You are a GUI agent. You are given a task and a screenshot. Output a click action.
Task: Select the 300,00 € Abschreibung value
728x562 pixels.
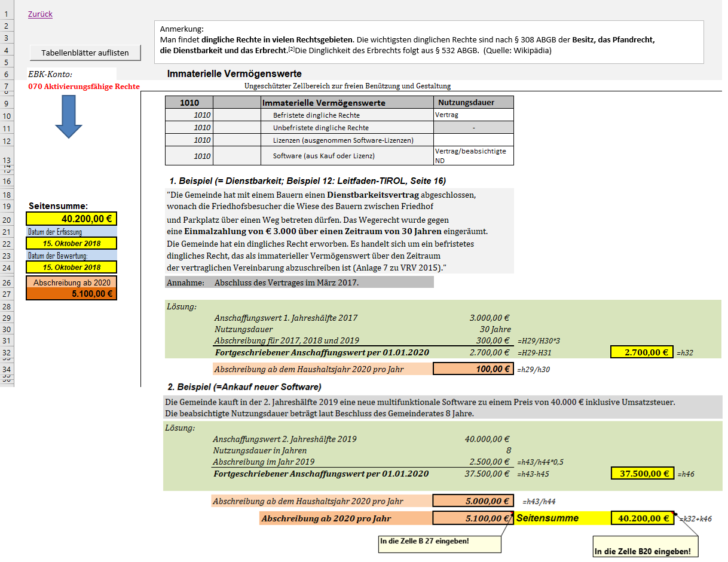pyautogui.click(x=494, y=340)
